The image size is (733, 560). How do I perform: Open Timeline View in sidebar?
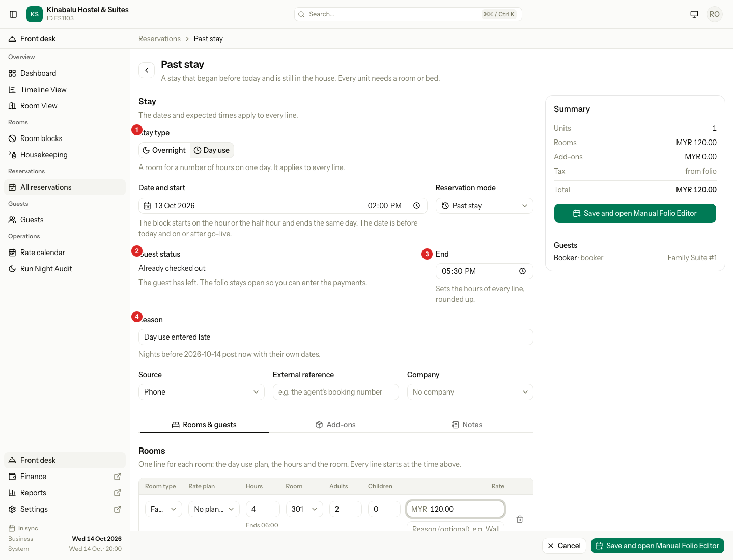coord(65,90)
